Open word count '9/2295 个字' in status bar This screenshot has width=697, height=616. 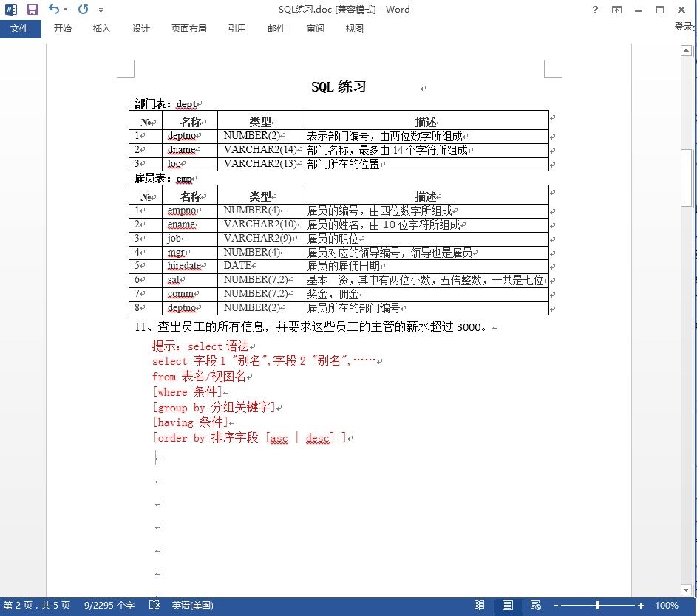pos(109,606)
